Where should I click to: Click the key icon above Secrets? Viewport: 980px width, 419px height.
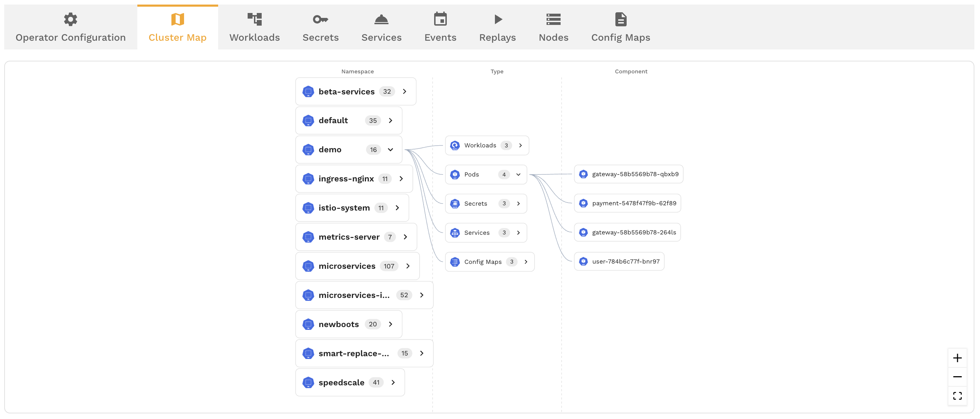tap(320, 19)
